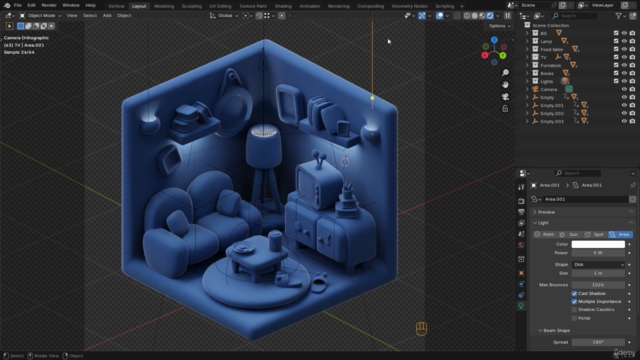640x360 pixels.
Task: Open the Object Data light properties tab
Action: [521, 306]
